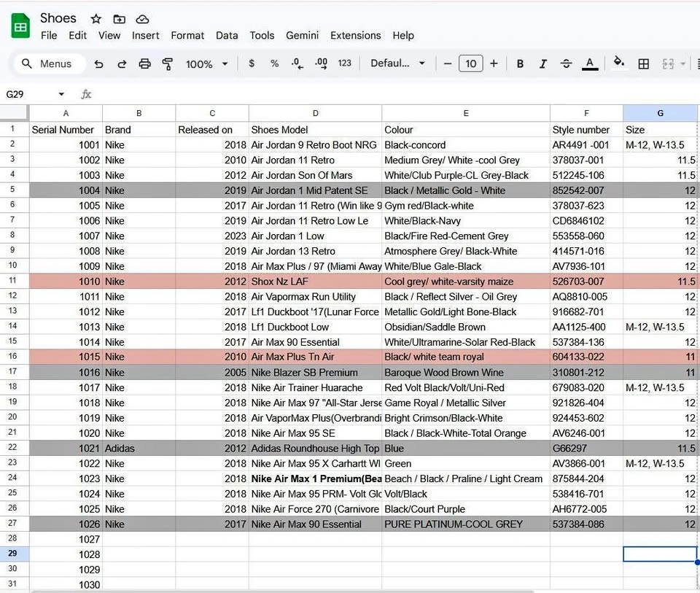Click cell PURE PLATINUM-COOL GREY
This screenshot has height=593, width=700.
coord(466,524)
